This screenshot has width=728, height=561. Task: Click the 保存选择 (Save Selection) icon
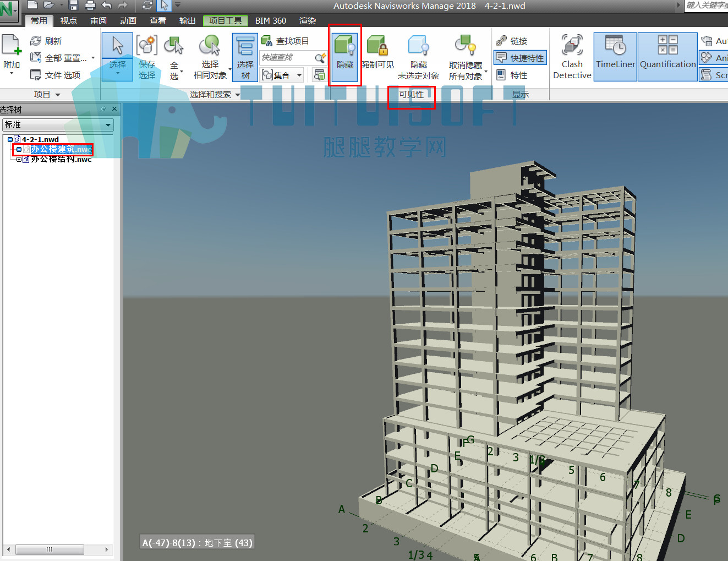[147, 45]
